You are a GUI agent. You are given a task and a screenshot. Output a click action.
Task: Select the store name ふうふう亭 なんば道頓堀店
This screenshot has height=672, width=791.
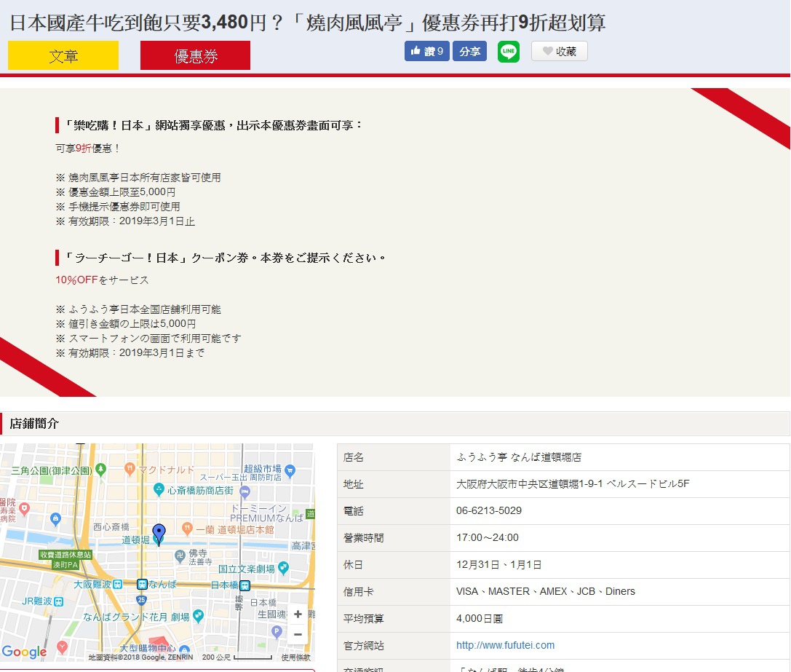pyautogui.click(x=519, y=457)
